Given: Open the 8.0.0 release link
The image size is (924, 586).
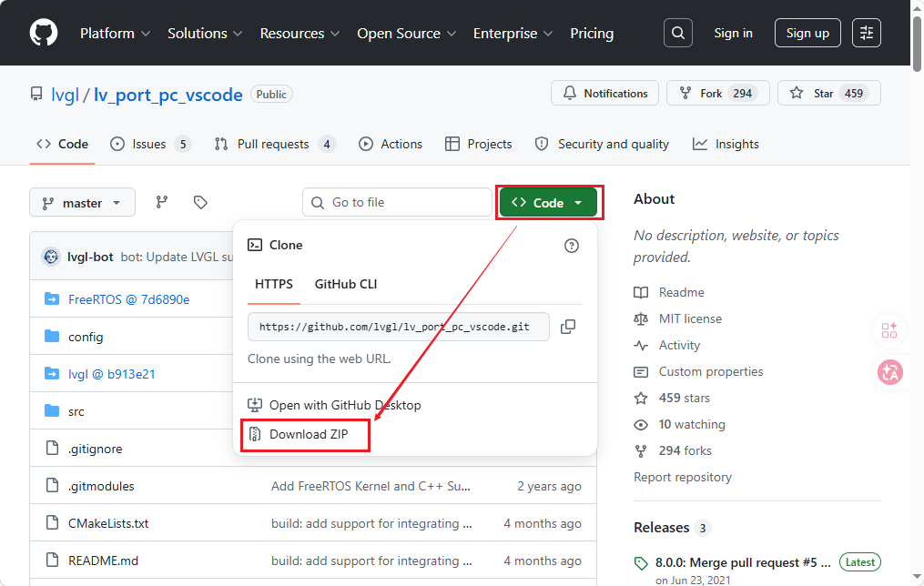Looking at the screenshot, I should pyautogui.click(x=743, y=562).
